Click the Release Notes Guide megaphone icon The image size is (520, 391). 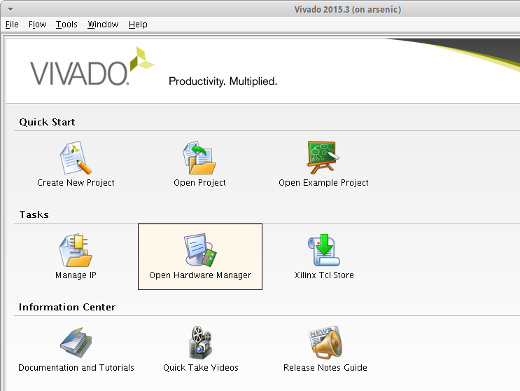(x=325, y=342)
